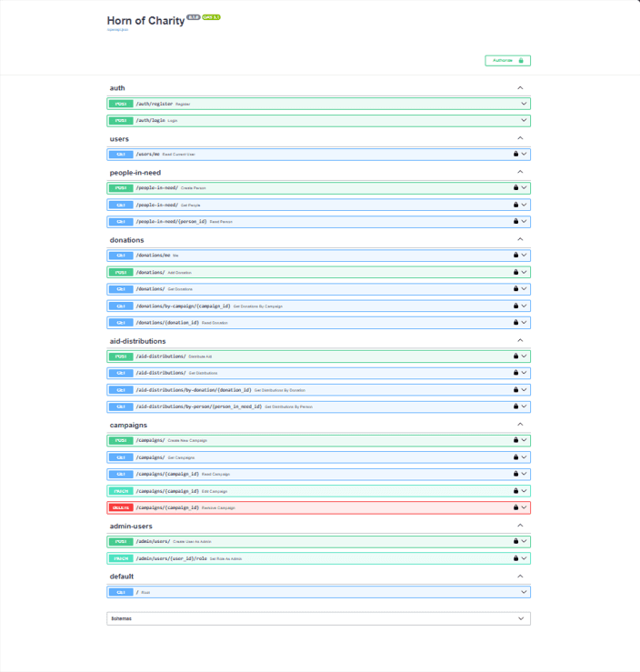Image resolution: width=640 pixels, height=672 pixels.
Task: Click lock icon on POST /people-in-need/ row
Action: coord(515,187)
